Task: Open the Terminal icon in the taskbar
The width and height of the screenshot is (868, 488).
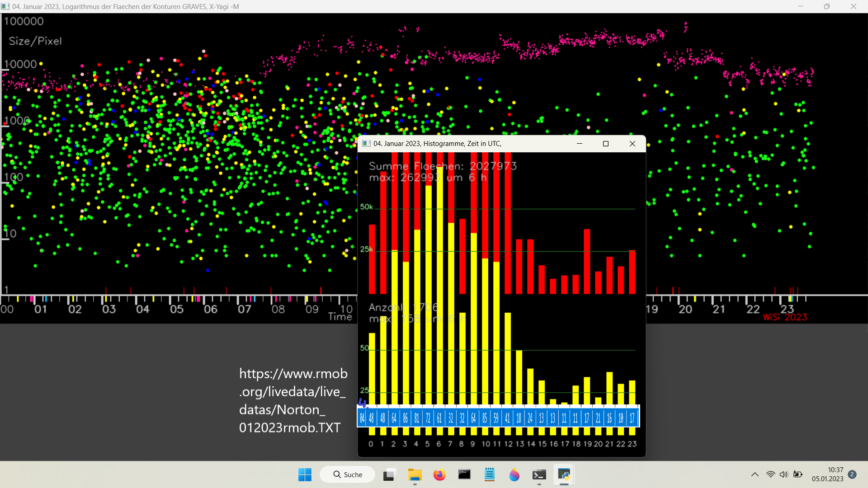Action: [x=539, y=474]
